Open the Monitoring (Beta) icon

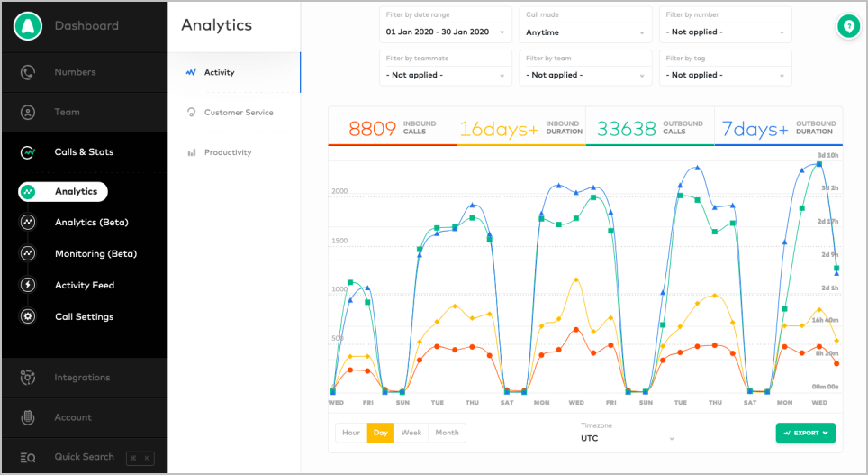(x=28, y=254)
